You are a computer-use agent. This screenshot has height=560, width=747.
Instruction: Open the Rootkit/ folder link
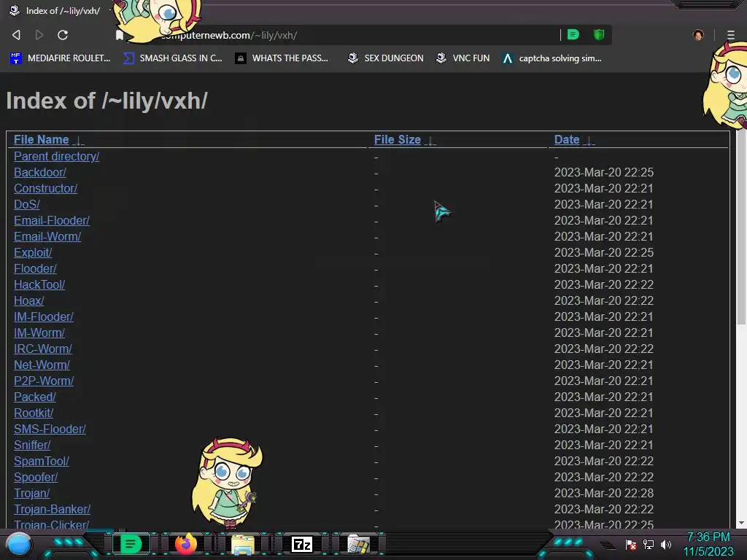[34, 413]
